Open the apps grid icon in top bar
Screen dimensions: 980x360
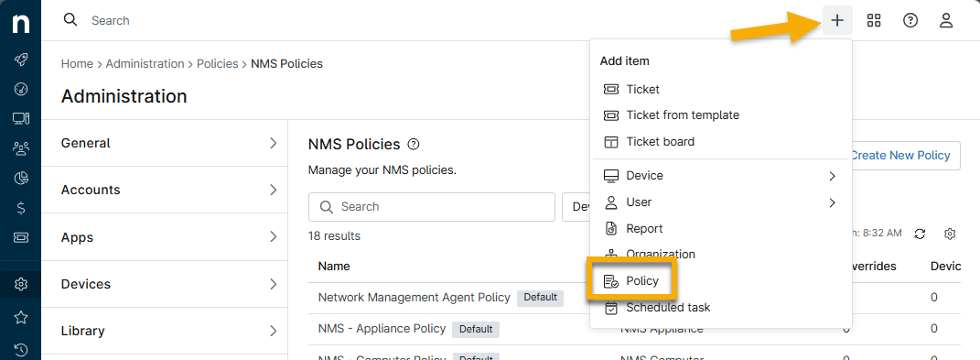tap(874, 21)
